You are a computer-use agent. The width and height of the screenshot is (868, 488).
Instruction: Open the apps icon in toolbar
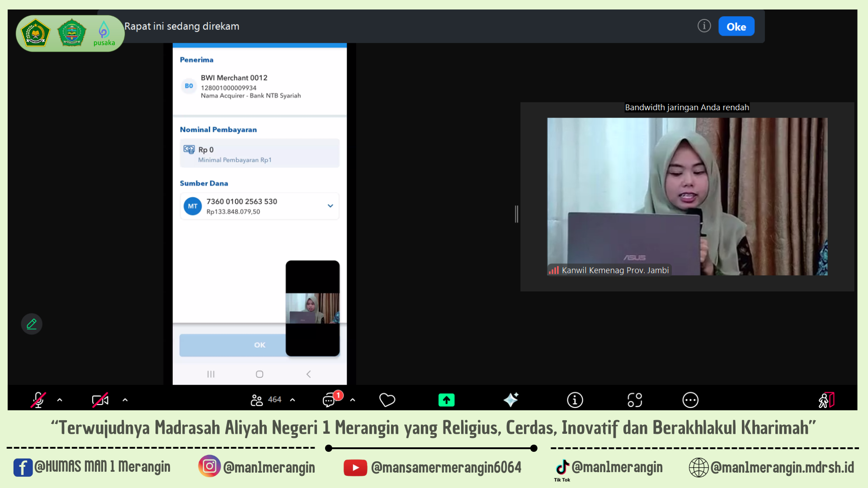coord(634,400)
